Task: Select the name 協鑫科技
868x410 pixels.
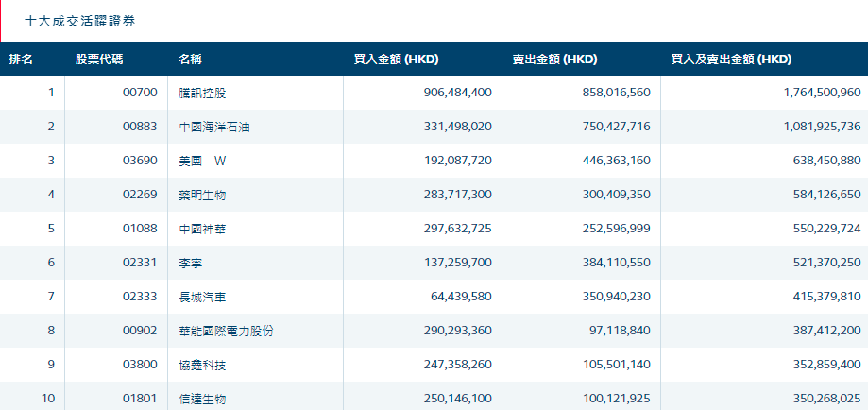Action: pyautogui.click(x=203, y=365)
